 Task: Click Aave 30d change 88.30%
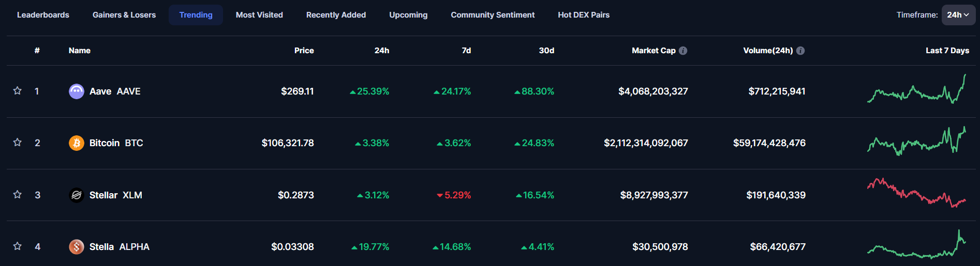pos(534,91)
